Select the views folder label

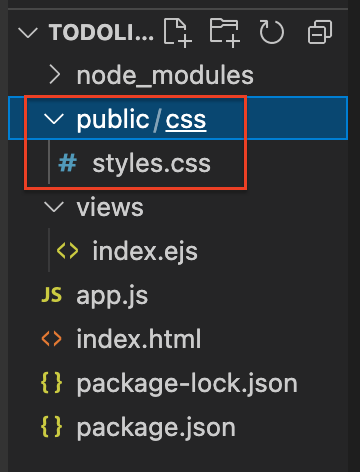coord(110,207)
